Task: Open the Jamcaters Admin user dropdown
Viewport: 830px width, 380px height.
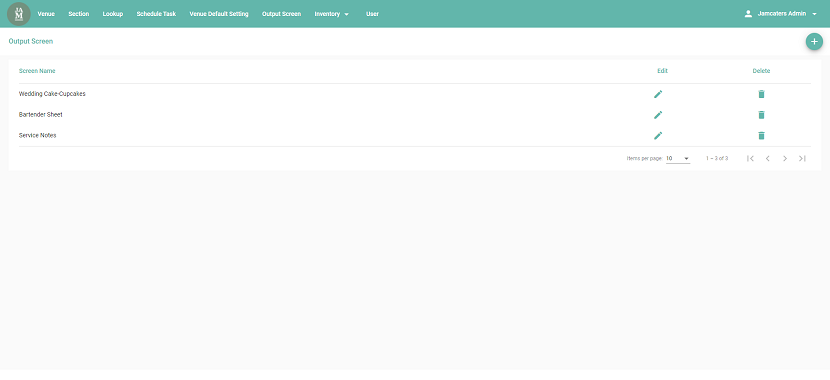Action: pos(781,14)
